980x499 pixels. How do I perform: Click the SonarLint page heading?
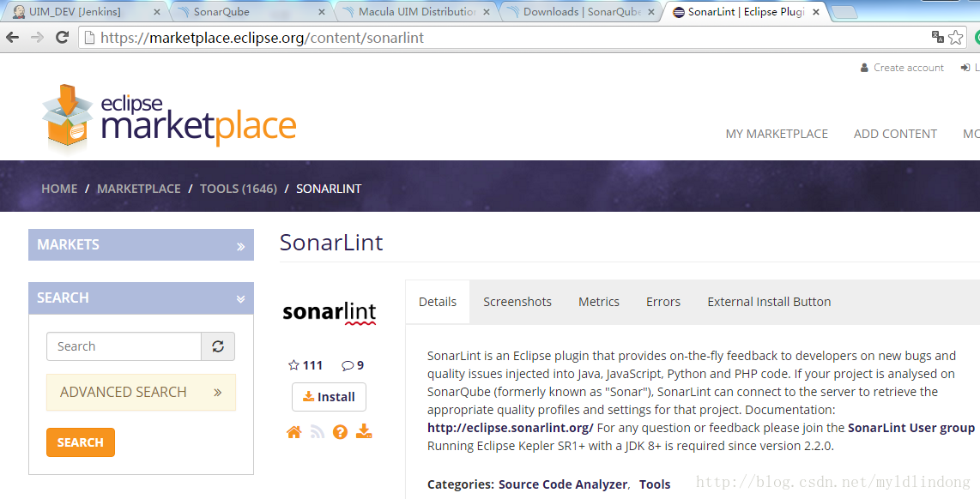[331, 243]
